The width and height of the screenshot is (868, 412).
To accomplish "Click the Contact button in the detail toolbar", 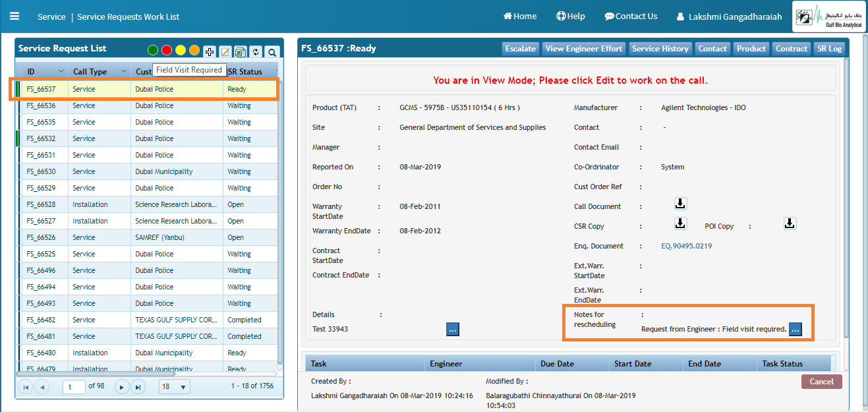I will (x=712, y=49).
